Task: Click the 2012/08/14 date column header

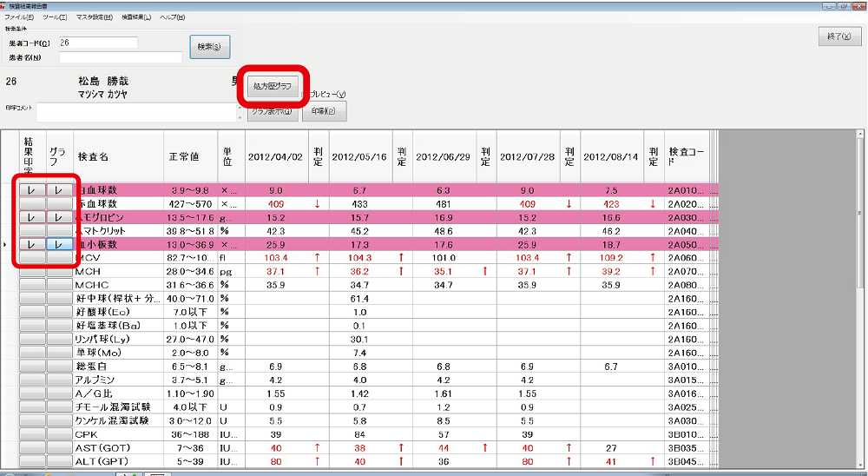Action: pos(612,157)
